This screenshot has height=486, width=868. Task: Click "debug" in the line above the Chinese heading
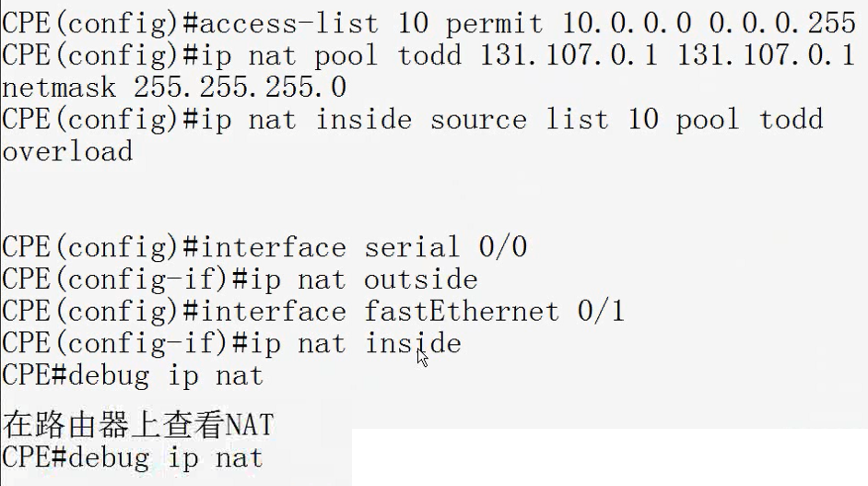109,377
